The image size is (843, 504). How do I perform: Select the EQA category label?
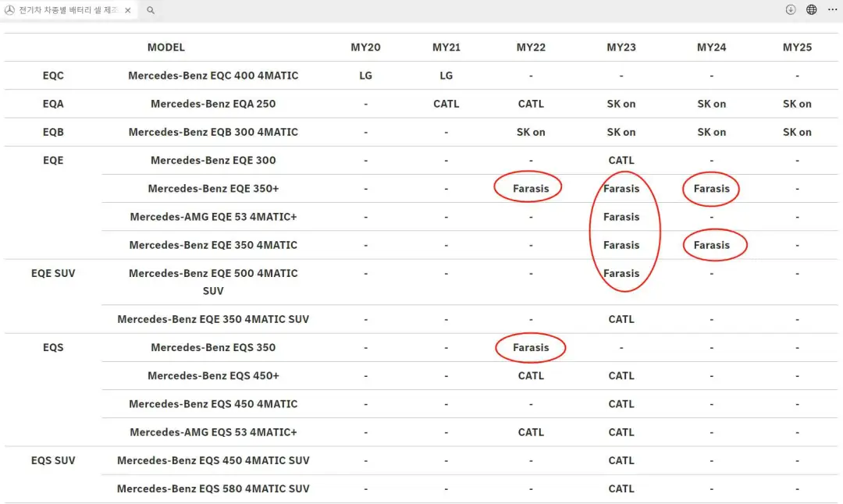pos(53,104)
